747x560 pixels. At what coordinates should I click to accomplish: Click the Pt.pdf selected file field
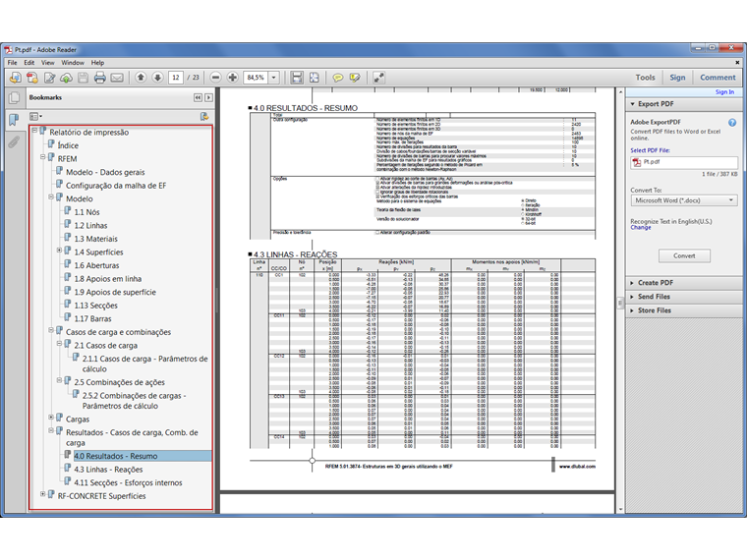point(684,162)
